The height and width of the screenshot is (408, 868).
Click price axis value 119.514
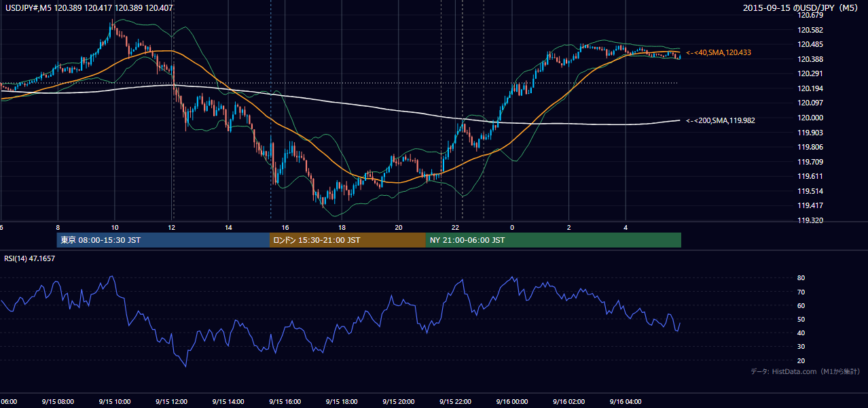[810, 191]
